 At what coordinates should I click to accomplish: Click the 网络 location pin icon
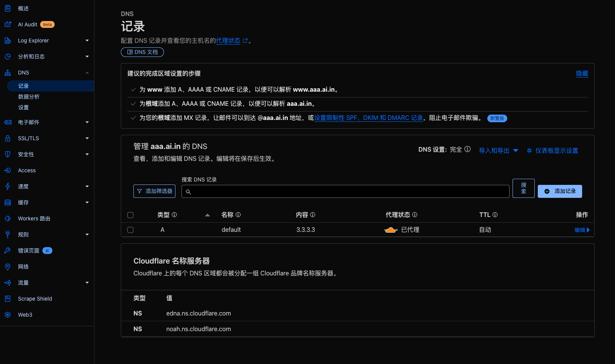coord(8,267)
